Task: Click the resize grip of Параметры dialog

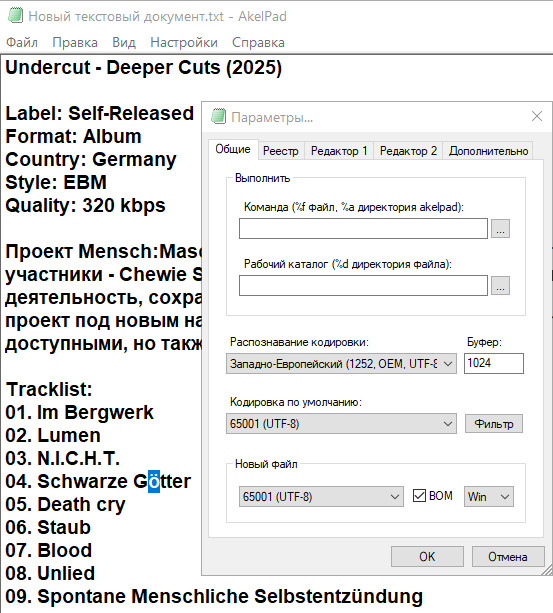Action: pyautogui.click(x=547, y=570)
